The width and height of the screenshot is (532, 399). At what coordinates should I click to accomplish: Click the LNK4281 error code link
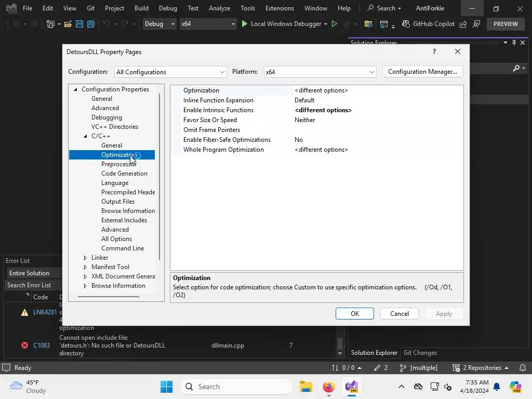tap(45, 312)
